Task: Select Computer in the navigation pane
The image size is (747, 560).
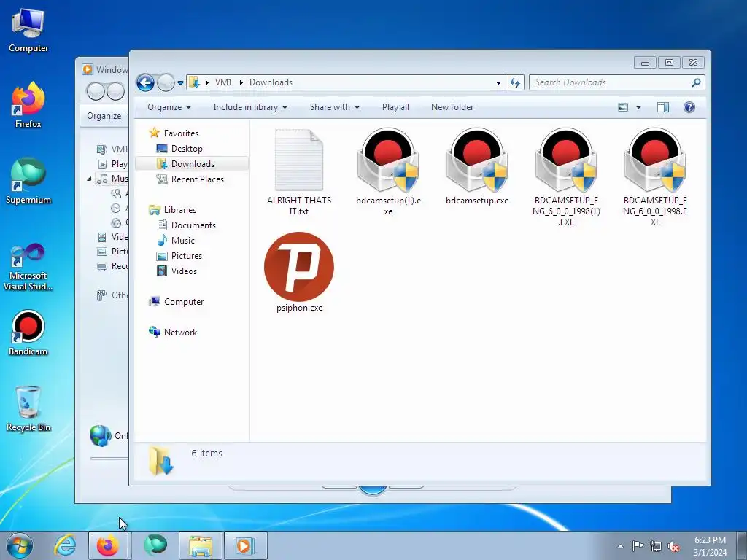Action: pos(176,301)
